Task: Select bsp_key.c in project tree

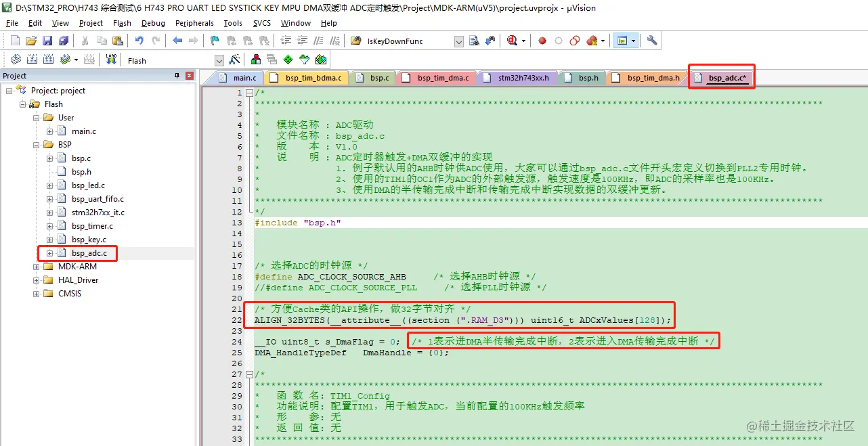Action: click(89, 240)
